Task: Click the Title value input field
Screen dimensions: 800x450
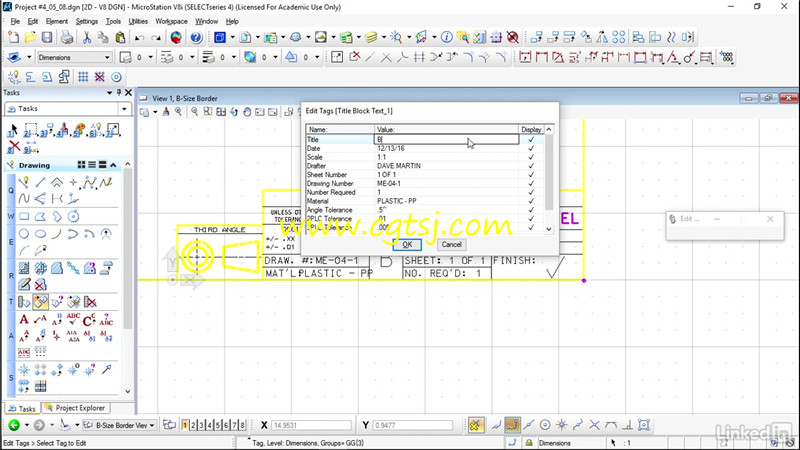Action: (447, 139)
